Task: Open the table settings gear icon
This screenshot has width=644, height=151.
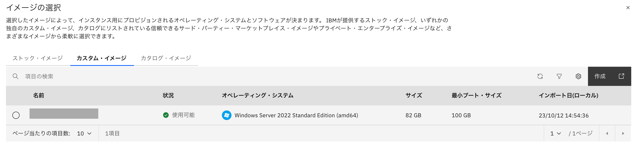Action: [x=578, y=76]
